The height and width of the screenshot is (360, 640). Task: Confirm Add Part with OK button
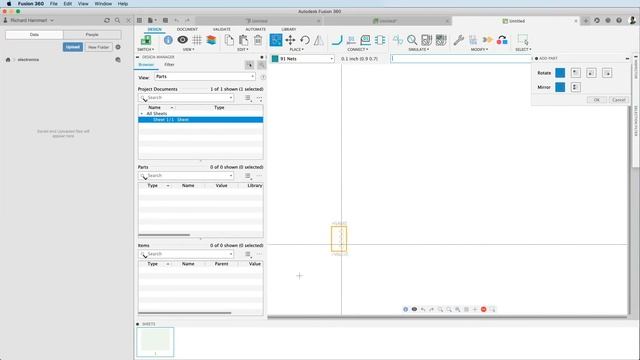pyautogui.click(x=596, y=100)
